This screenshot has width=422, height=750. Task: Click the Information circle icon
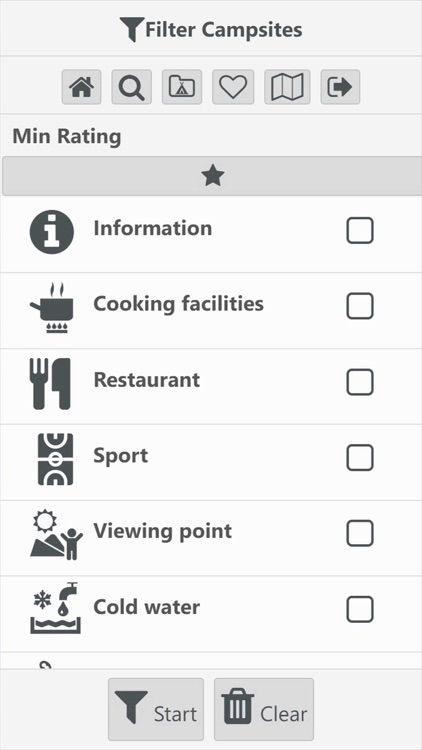point(52,232)
